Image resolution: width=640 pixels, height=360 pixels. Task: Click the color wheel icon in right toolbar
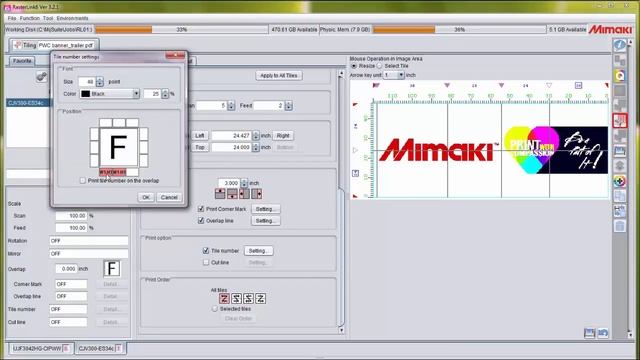tap(620, 181)
